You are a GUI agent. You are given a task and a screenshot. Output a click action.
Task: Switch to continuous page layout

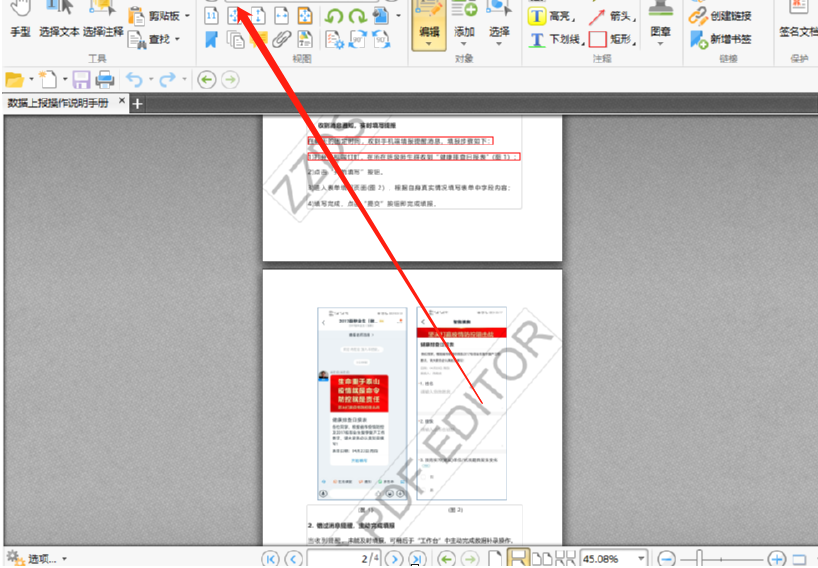[x=518, y=558]
